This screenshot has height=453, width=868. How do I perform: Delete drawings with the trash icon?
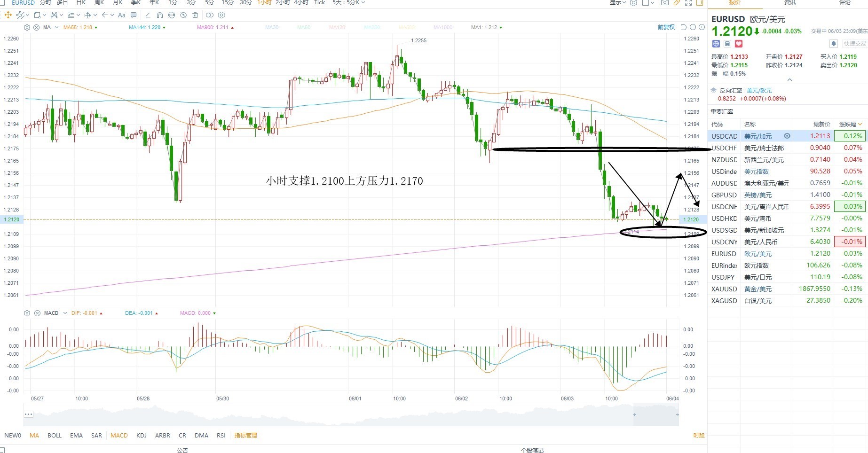tap(195, 15)
